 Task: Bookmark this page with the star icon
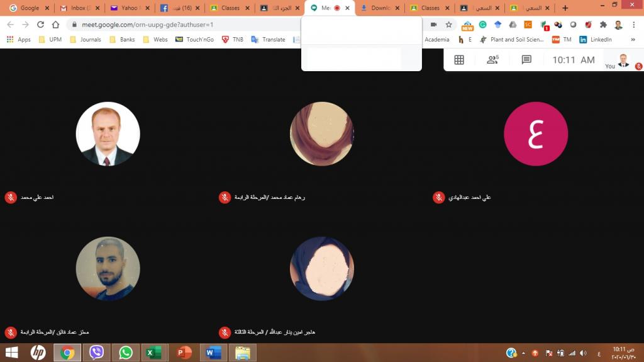(448, 25)
